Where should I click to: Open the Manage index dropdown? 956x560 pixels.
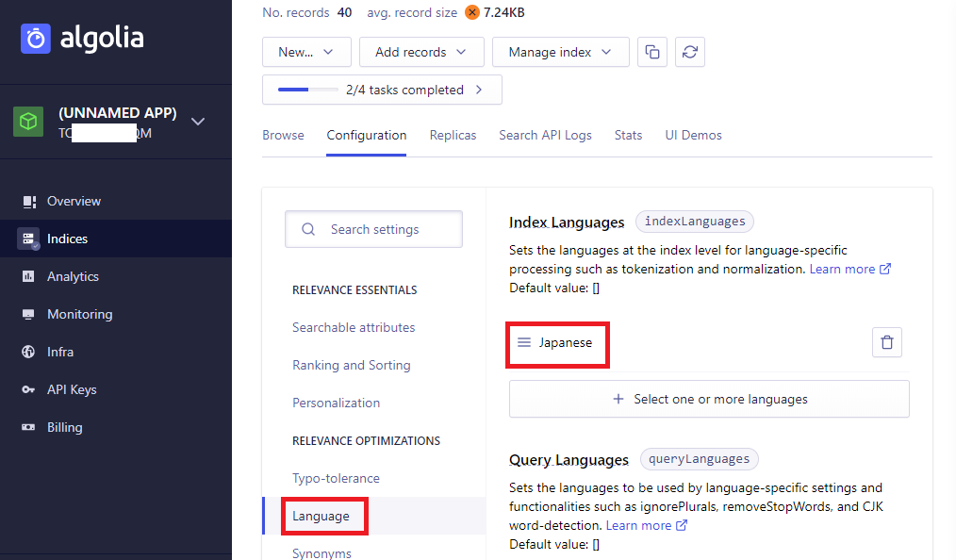[560, 52]
